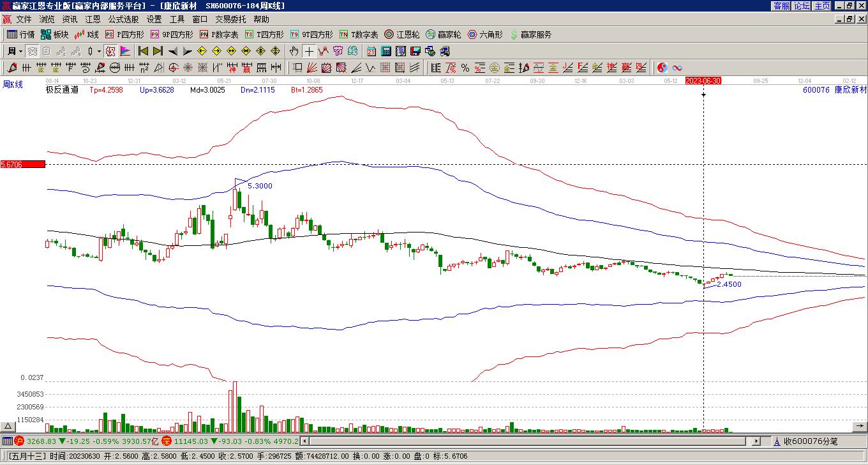
Task: Click the 论坛 forum link
Action: pyautogui.click(x=802, y=6)
